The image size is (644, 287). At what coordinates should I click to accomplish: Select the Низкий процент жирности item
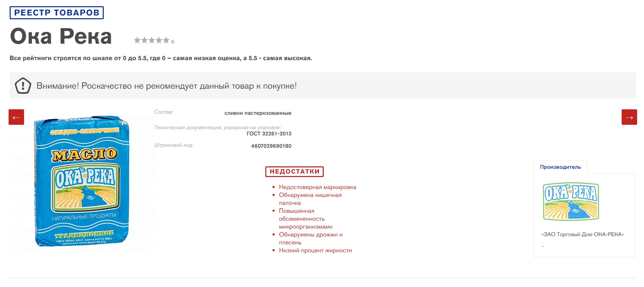(315, 251)
